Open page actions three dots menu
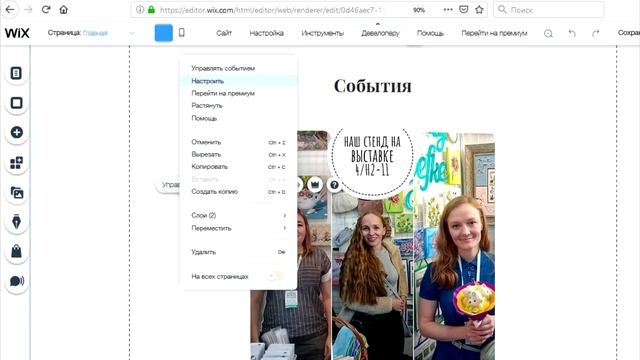Image resolution: width=640 pixels, height=360 pixels. click(x=448, y=10)
